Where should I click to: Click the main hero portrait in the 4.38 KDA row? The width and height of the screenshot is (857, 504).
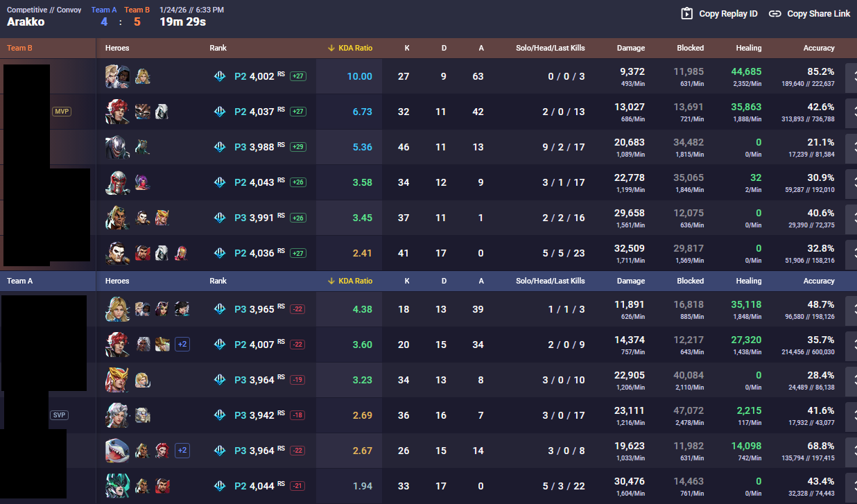click(x=117, y=309)
